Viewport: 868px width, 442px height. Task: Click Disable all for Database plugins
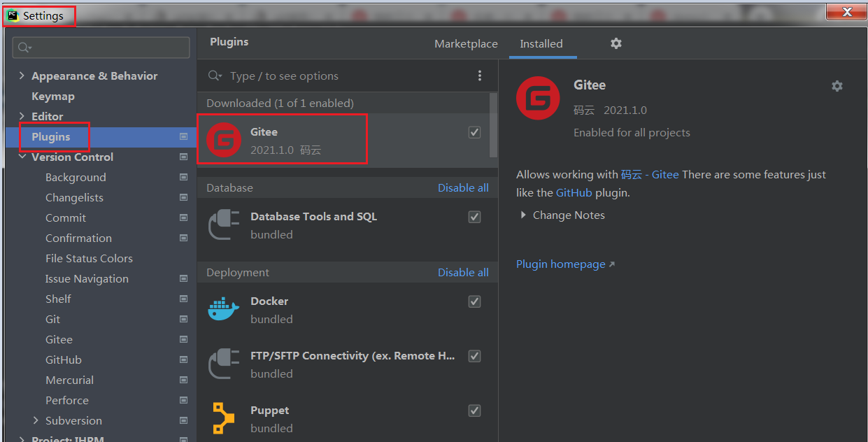pyautogui.click(x=463, y=187)
